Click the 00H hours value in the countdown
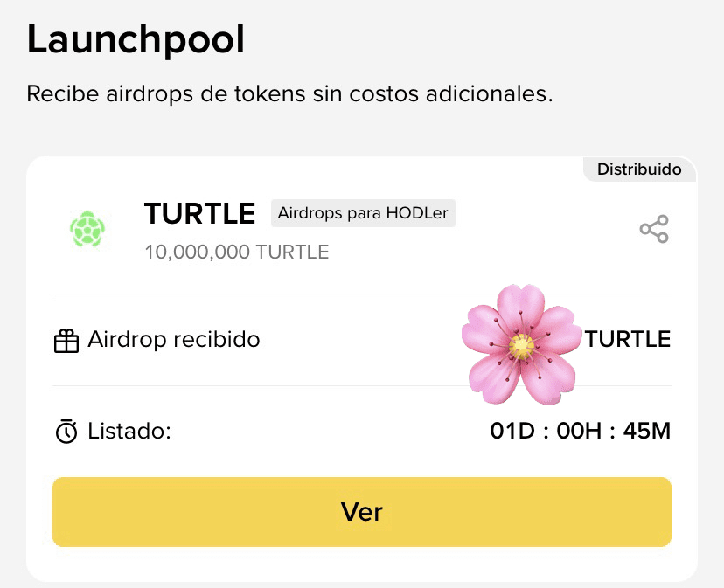 point(579,431)
